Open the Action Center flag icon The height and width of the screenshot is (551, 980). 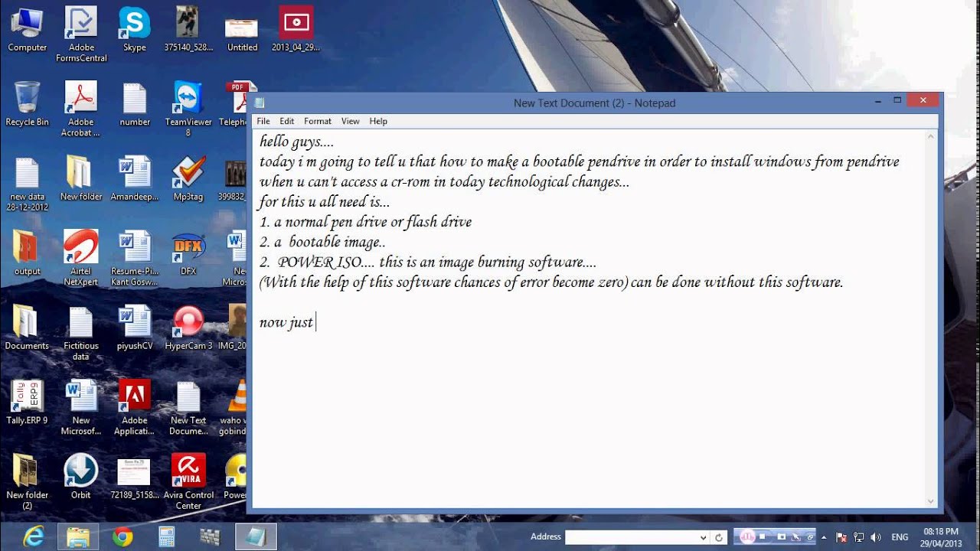click(x=843, y=537)
